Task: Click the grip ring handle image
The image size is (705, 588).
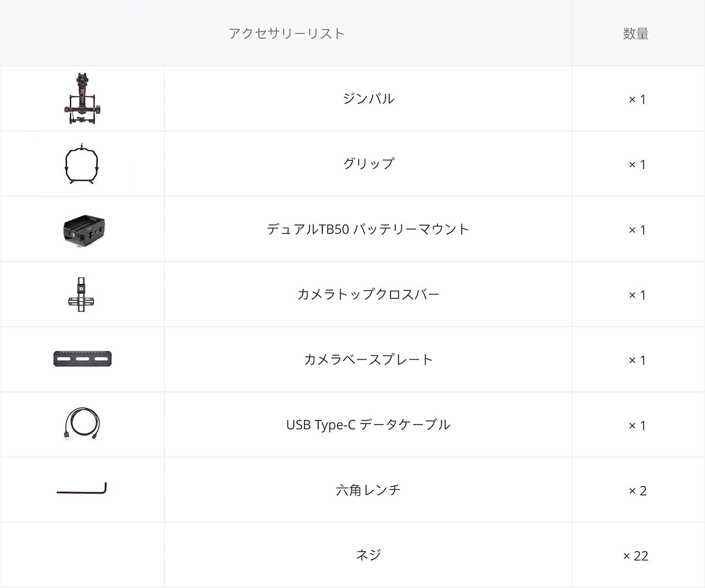Action: (x=82, y=164)
